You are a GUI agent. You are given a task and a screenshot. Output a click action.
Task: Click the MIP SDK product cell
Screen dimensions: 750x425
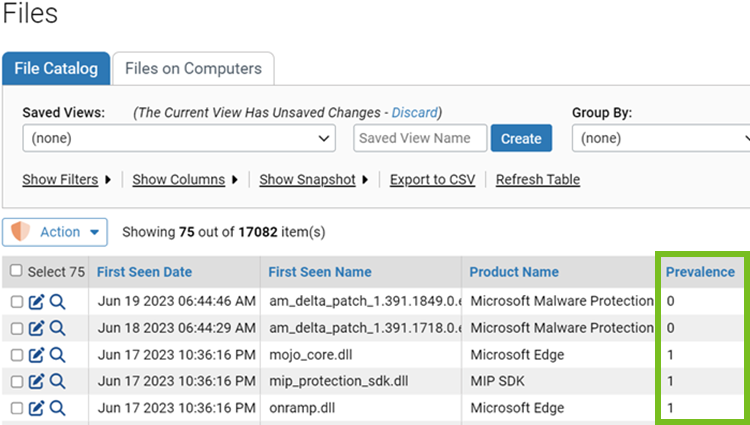(497, 381)
